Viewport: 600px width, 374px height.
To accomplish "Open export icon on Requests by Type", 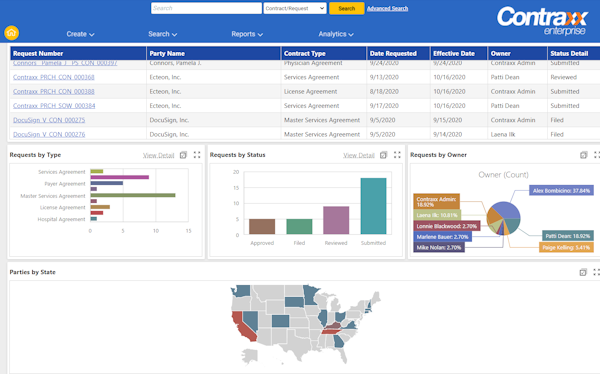I will [x=183, y=155].
